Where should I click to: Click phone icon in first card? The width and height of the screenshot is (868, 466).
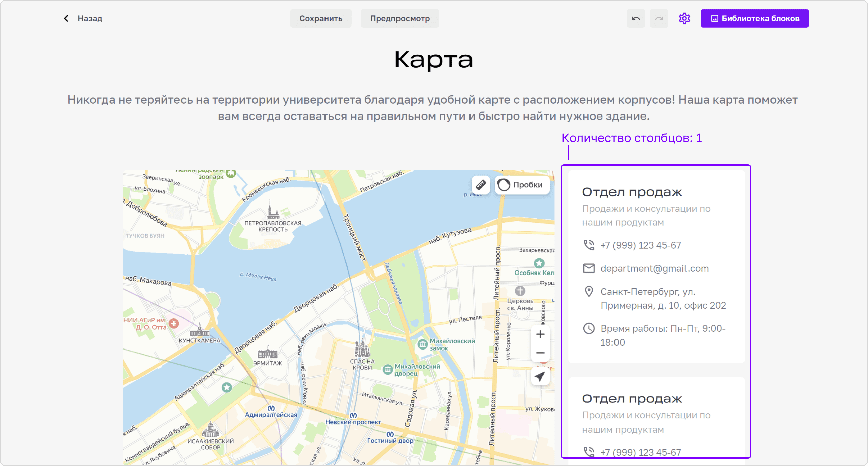coord(589,245)
